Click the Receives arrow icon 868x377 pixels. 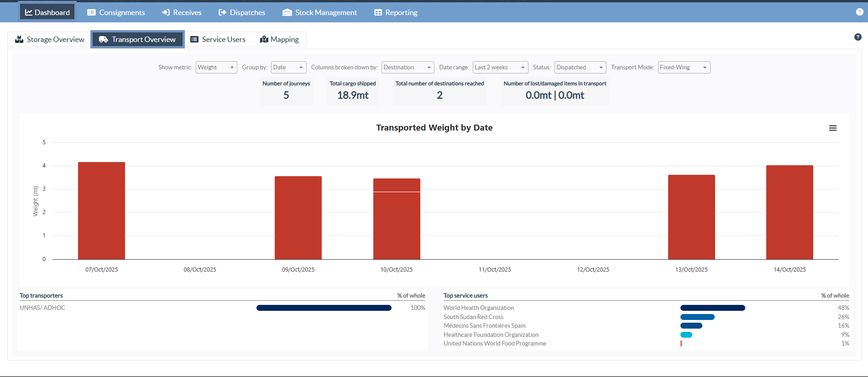pyautogui.click(x=166, y=12)
